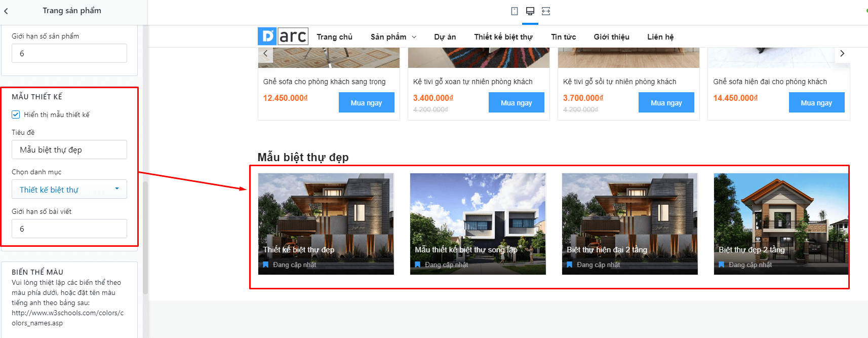Click previous arrow on product carousel
Viewport: 868px width, 338px height.
tap(265, 53)
